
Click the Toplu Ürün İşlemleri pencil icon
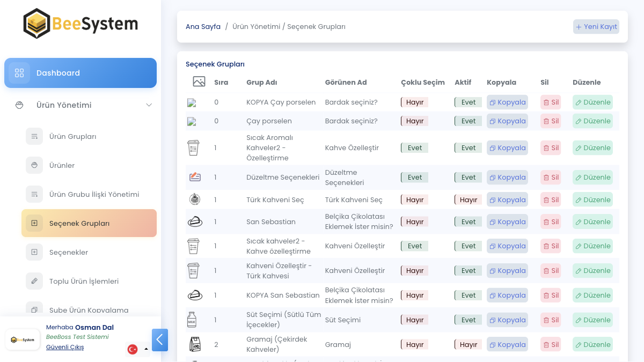click(34, 281)
